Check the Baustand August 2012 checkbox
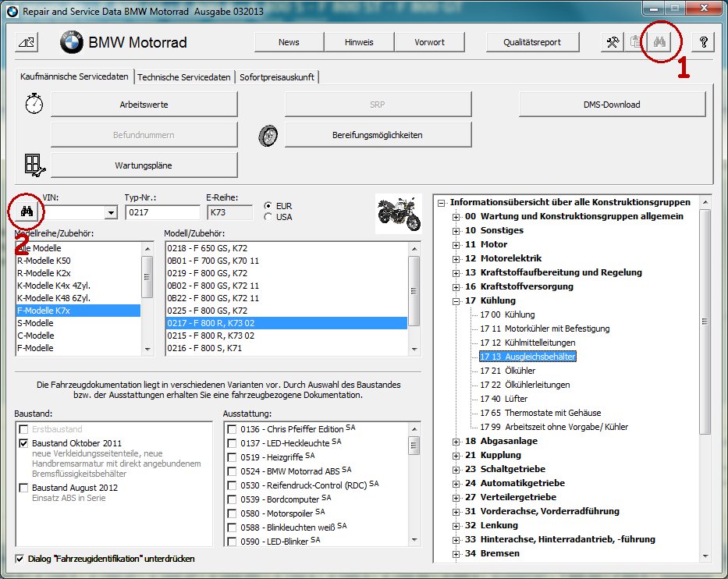 [x=23, y=488]
